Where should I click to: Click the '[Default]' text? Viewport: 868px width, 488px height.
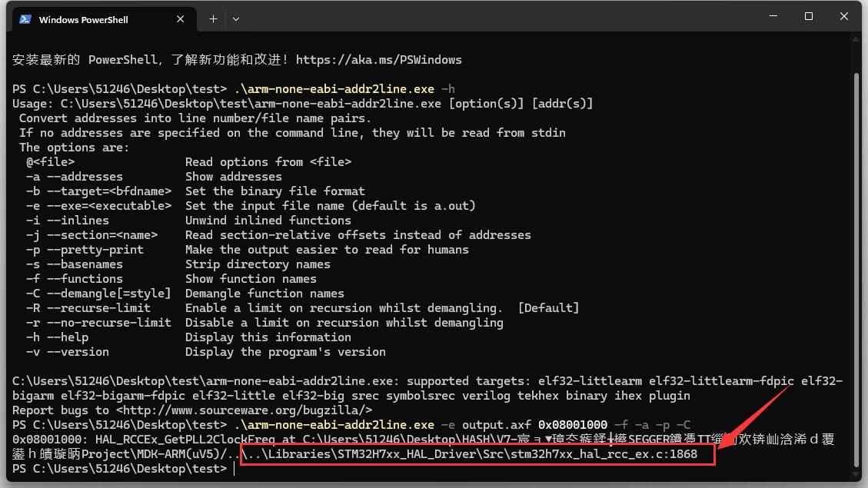548,308
